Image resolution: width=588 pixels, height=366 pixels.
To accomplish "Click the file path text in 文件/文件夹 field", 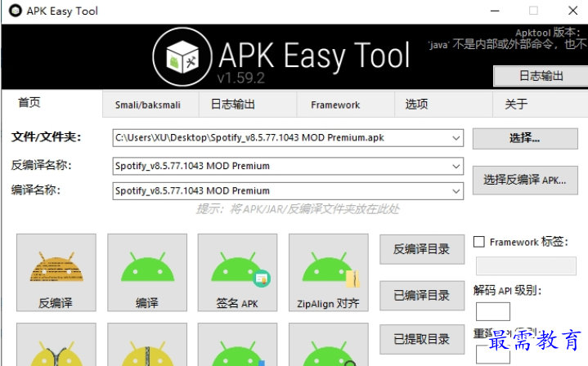I will click(249, 138).
